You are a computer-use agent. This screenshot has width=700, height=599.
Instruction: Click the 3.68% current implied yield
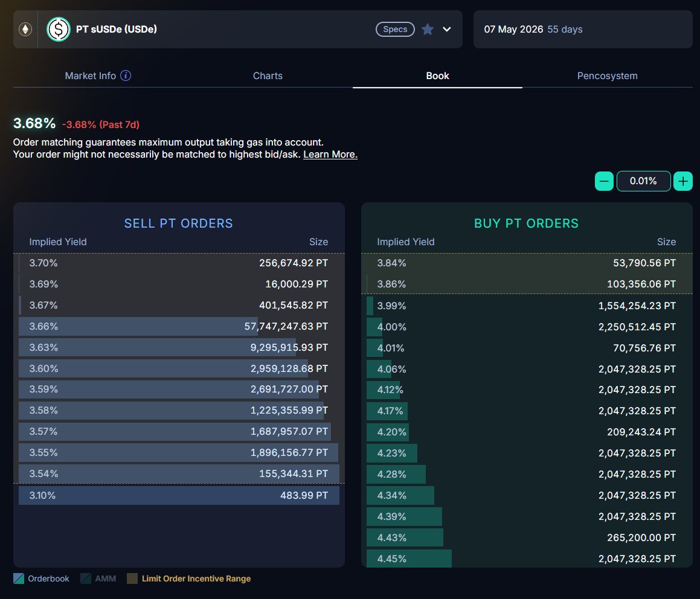(x=34, y=123)
